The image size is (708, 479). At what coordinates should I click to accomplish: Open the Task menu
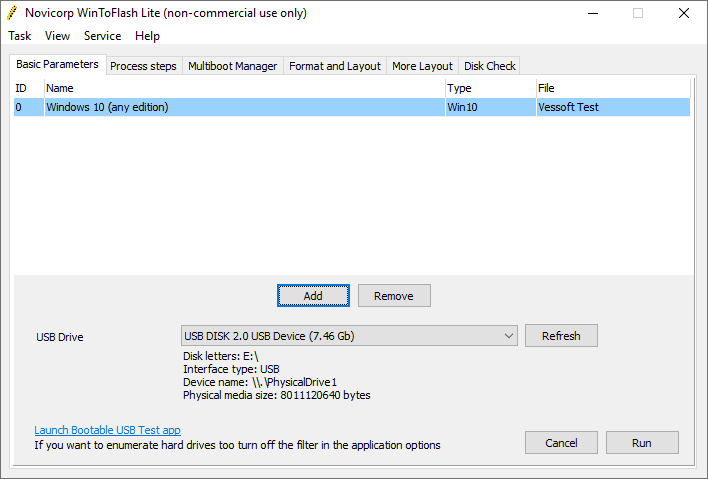pyautogui.click(x=19, y=36)
